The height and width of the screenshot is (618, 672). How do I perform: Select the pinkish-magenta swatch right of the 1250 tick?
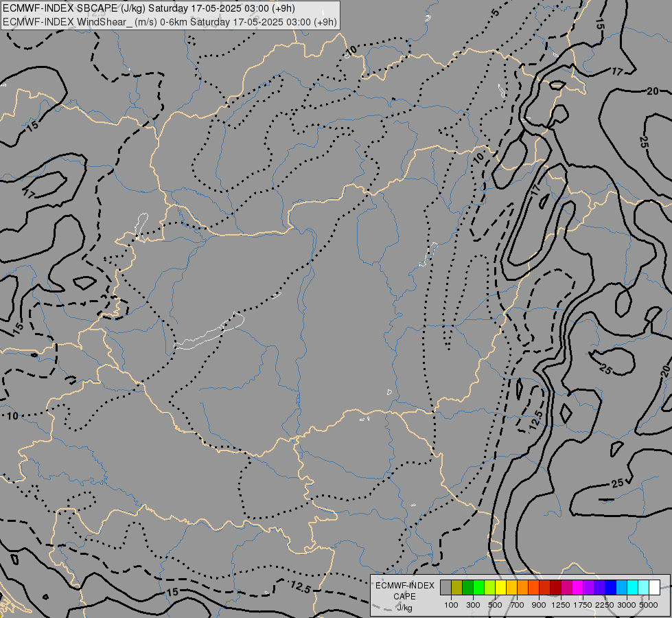click(x=566, y=587)
